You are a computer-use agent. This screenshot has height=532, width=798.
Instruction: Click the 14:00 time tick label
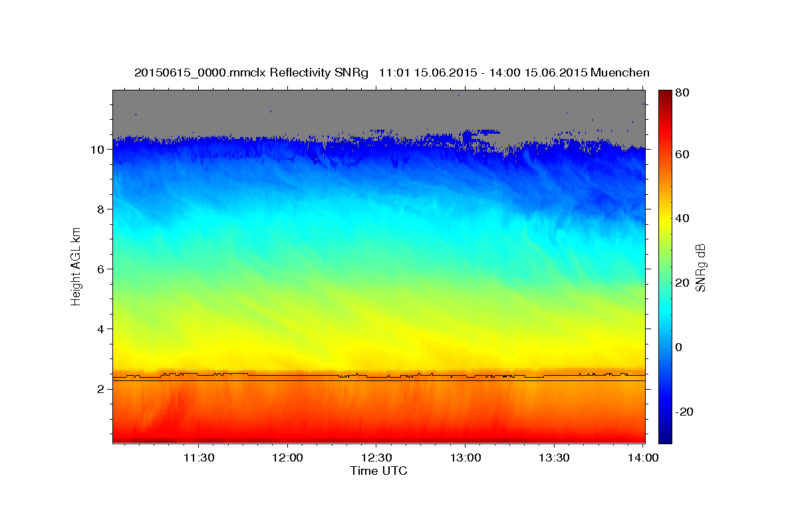click(642, 458)
